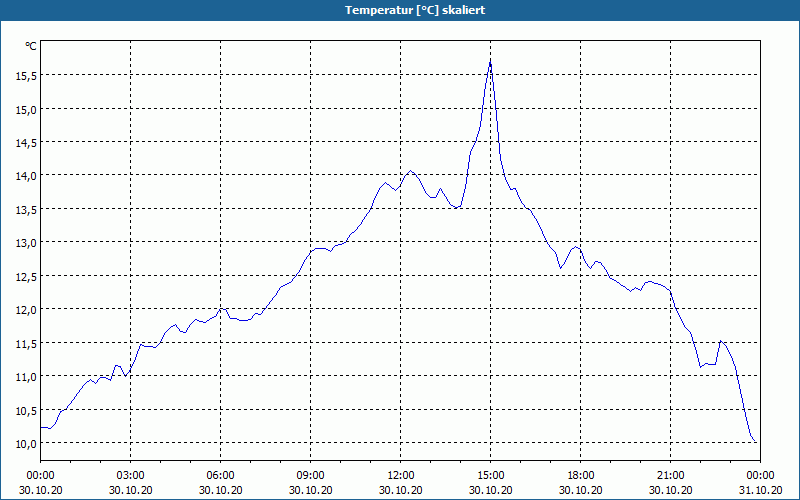This screenshot has width=800, height=500.
Task: Click the 09:00 time axis label
Action: 310,476
